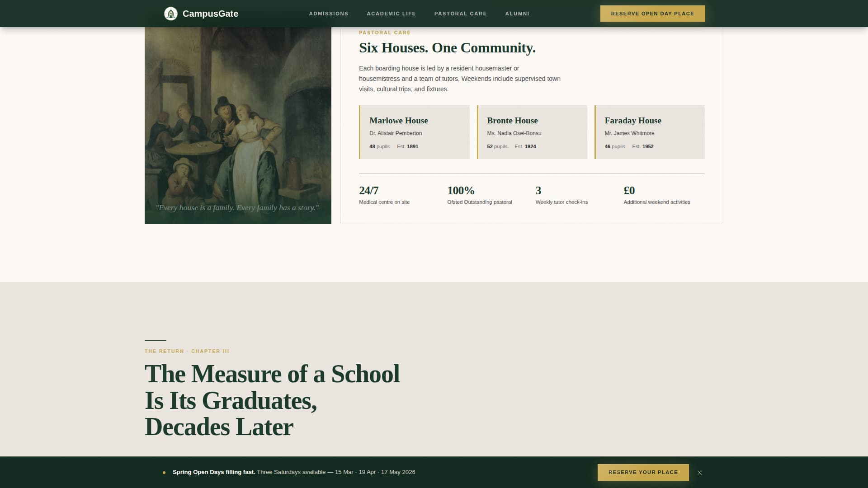Open the Faraday House card
868x488 pixels.
[650, 132]
